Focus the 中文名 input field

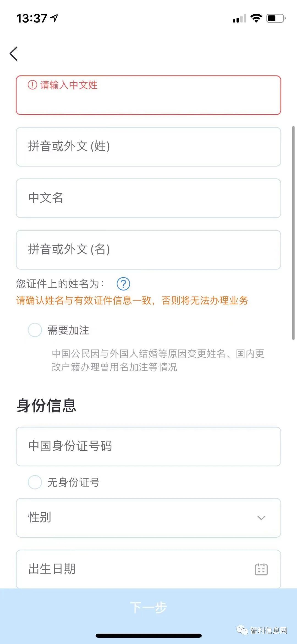(x=148, y=198)
